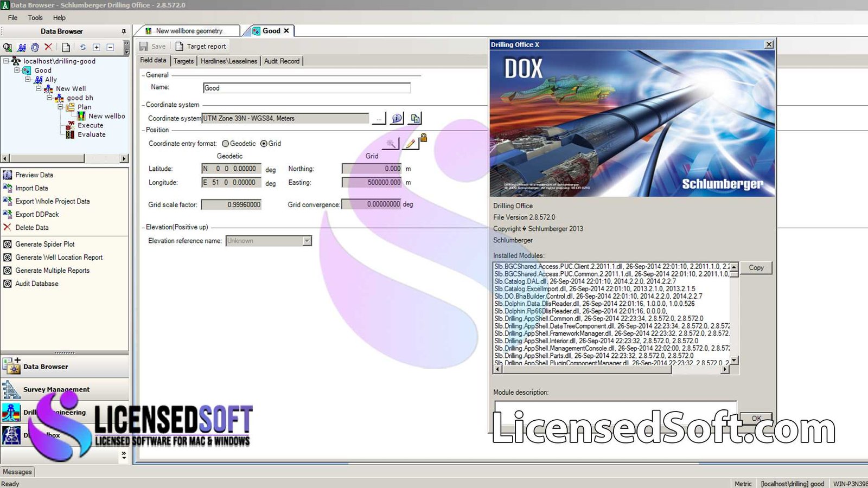Switch to Geodetic coordinate entry format
The height and width of the screenshot is (488, 868).
[x=225, y=143]
